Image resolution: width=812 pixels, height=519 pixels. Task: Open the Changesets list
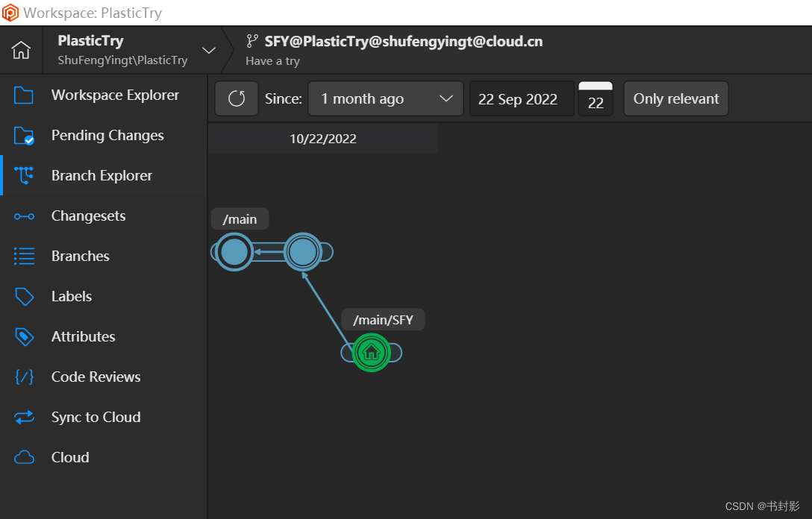(x=104, y=216)
